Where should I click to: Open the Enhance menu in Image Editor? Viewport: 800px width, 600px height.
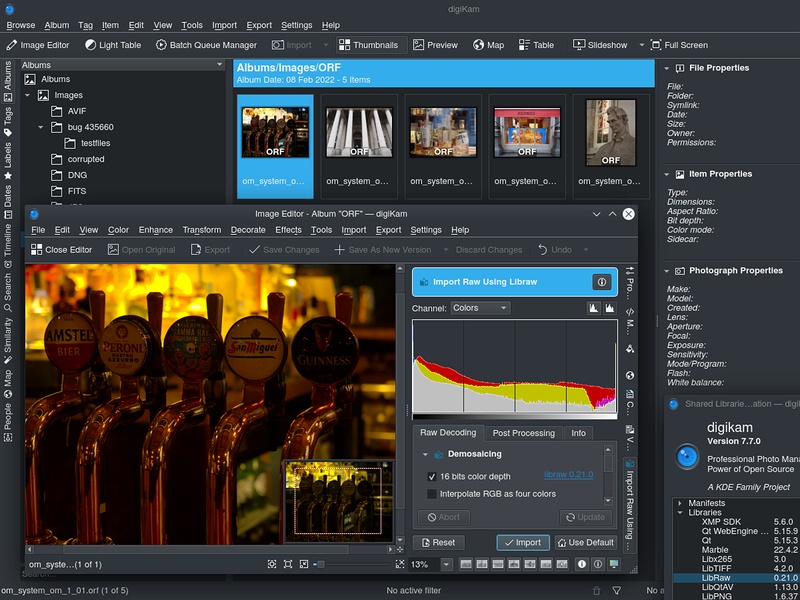pos(157,229)
